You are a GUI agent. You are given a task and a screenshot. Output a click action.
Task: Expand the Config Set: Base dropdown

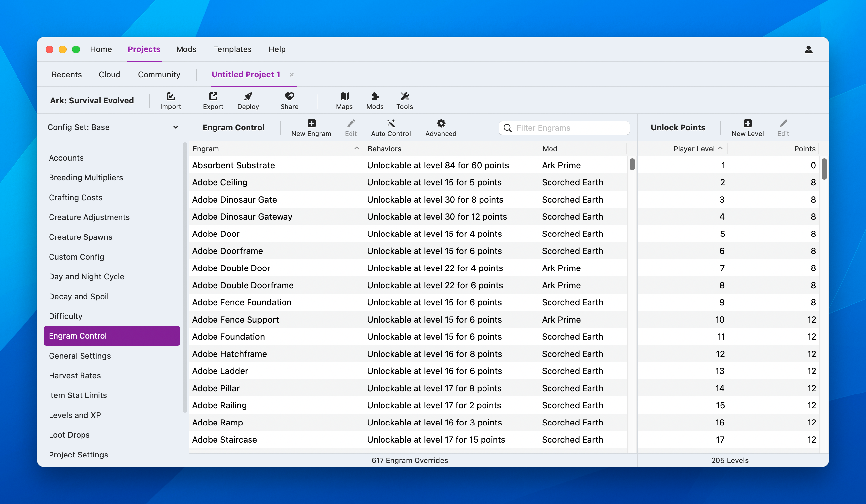click(x=112, y=127)
